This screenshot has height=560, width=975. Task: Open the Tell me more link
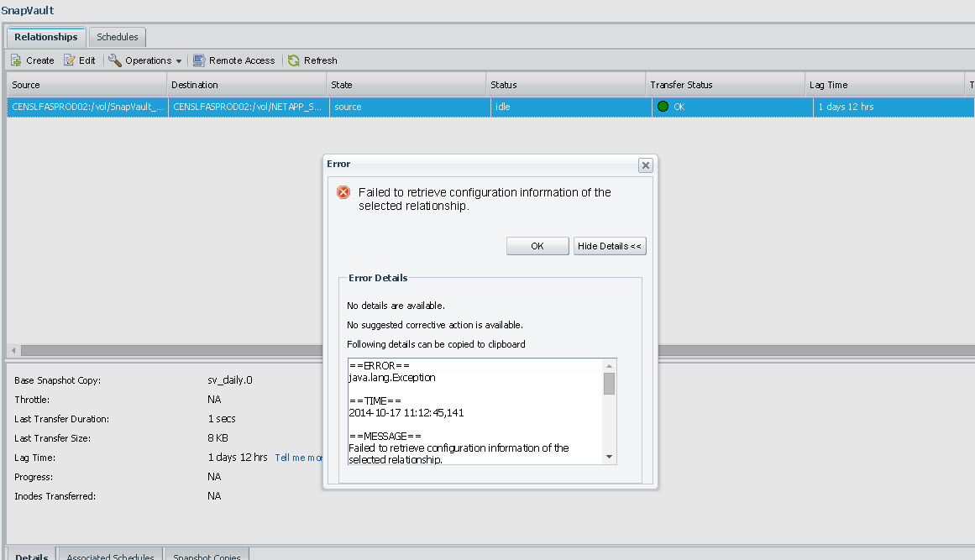(299, 458)
